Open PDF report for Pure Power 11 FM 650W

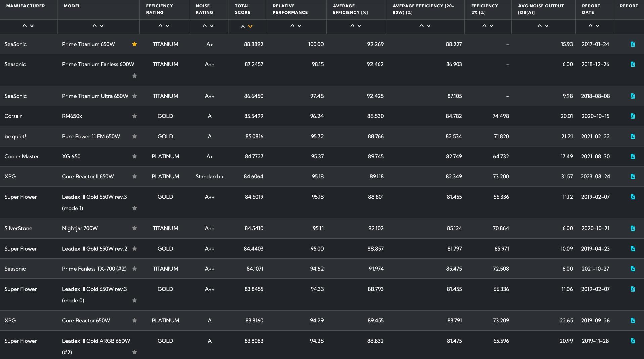click(633, 136)
